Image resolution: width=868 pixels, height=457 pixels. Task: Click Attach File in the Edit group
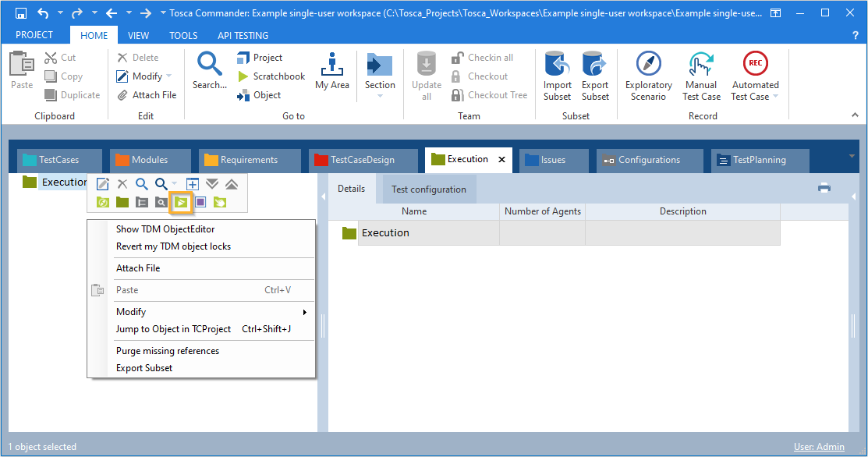[x=147, y=95]
